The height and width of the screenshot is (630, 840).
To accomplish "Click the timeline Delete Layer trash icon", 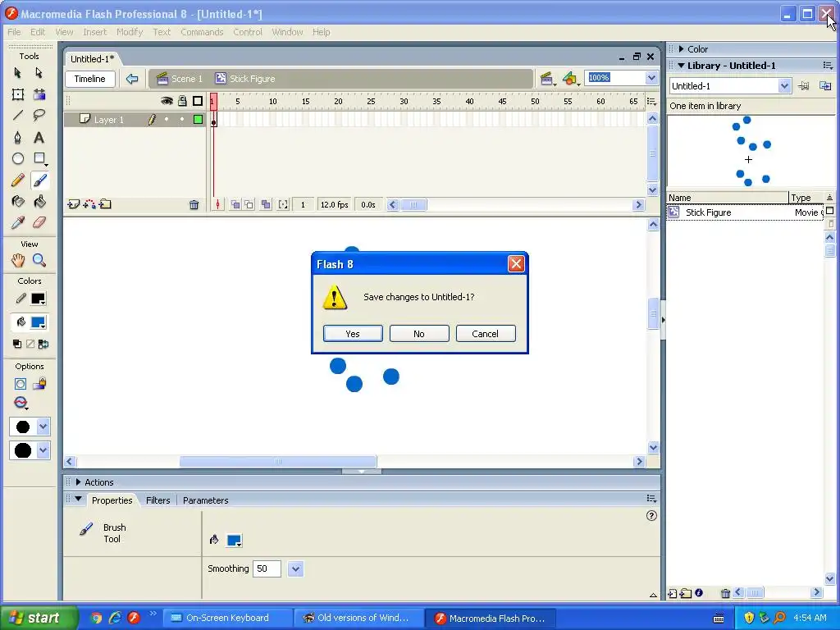I will pos(194,204).
